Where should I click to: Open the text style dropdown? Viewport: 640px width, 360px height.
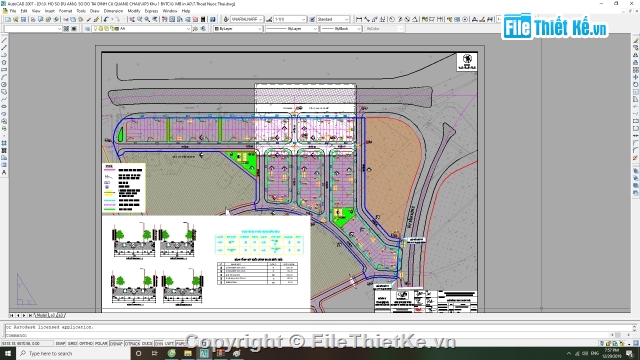[x=247, y=19]
